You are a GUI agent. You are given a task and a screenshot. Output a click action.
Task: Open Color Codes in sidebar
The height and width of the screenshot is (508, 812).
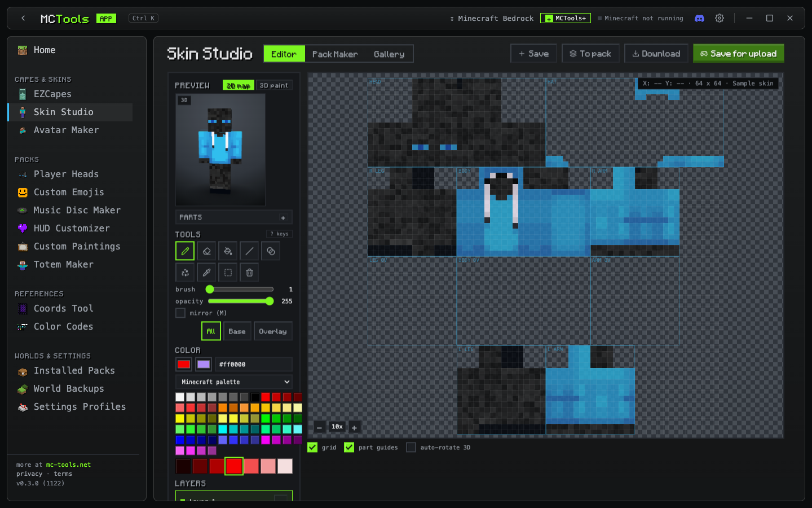point(70,327)
